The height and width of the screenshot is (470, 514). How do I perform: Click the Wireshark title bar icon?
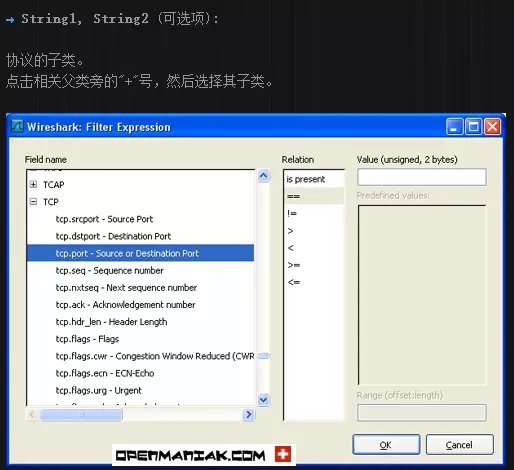click(x=17, y=127)
